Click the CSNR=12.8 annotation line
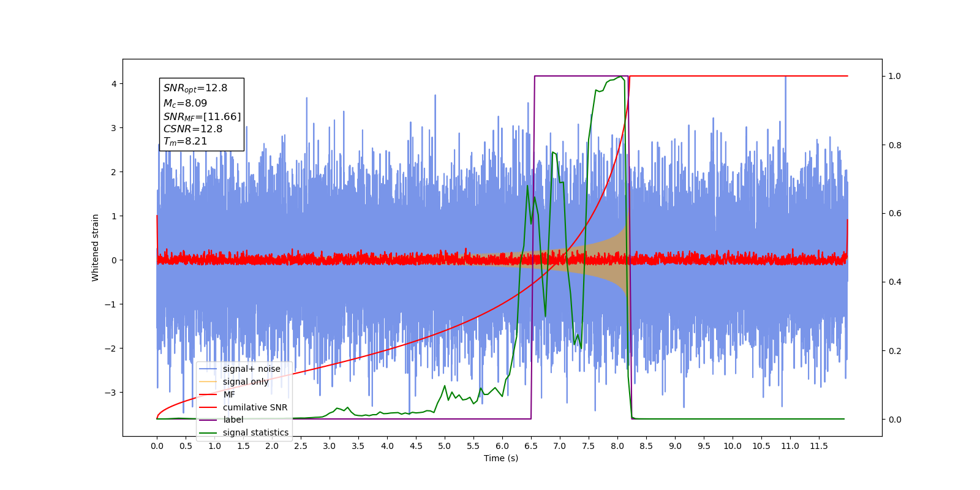 click(x=193, y=129)
